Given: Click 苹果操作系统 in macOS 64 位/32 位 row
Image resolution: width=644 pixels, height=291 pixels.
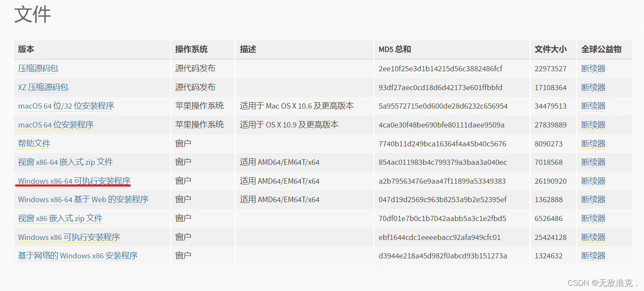Looking at the screenshot, I should (x=200, y=106).
